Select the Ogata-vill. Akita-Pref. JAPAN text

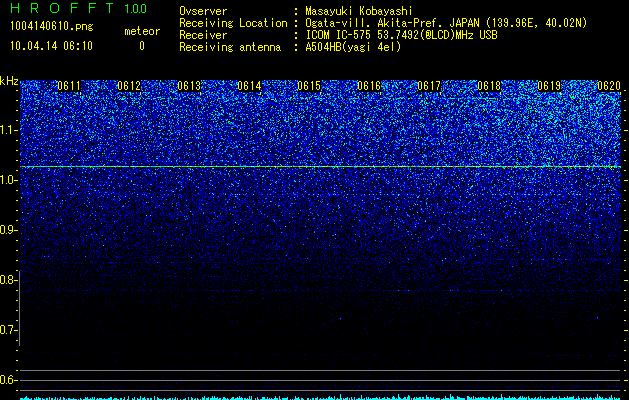[x=394, y=23]
